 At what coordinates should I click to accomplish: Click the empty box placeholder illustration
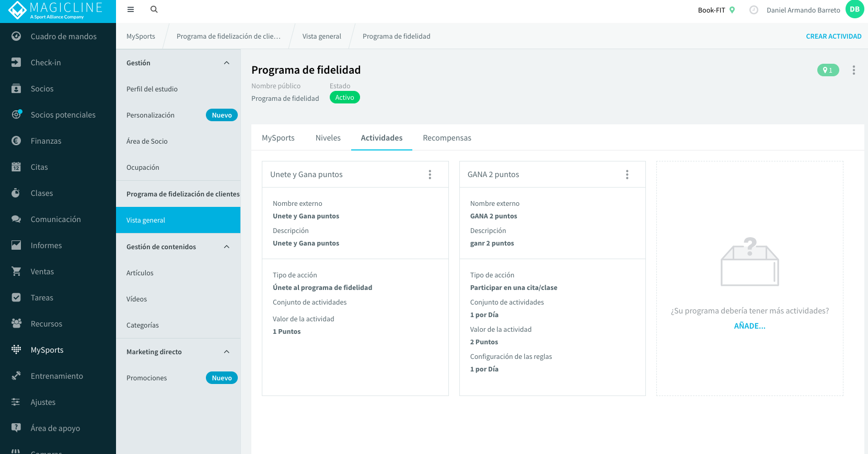750,261
